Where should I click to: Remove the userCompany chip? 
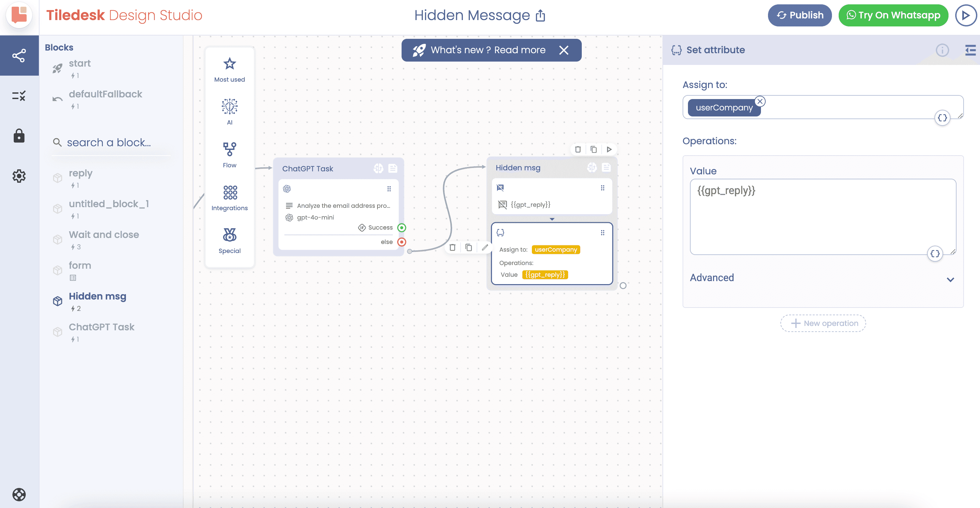pyautogui.click(x=760, y=101)
